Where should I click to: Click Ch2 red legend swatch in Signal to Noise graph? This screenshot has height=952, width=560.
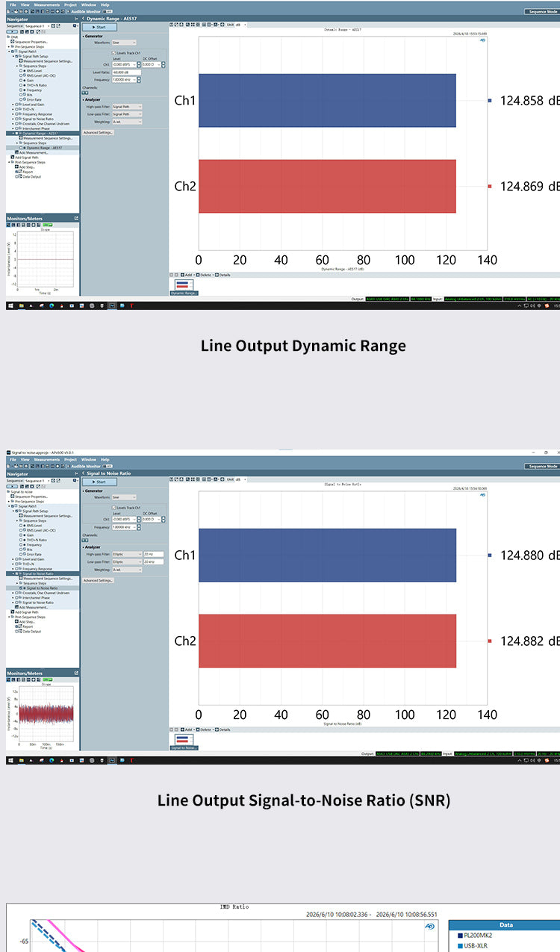pyautogui.click(x=490, y=641)
